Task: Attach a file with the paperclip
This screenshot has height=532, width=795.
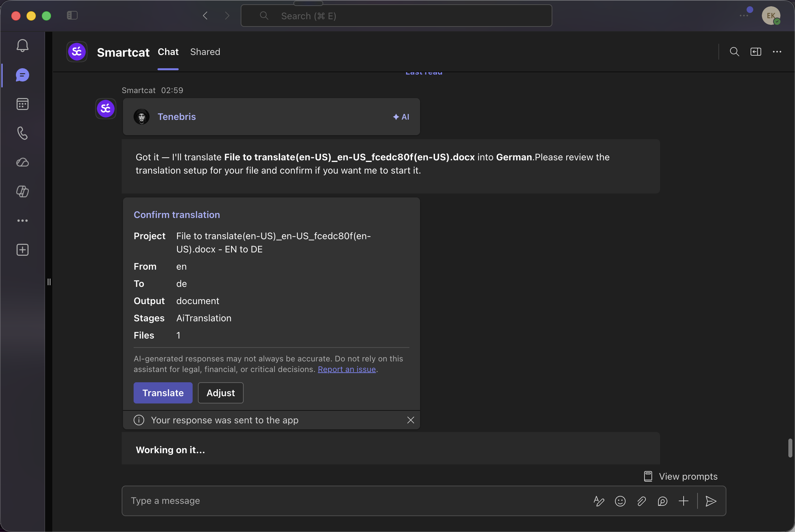Action: 641,501
